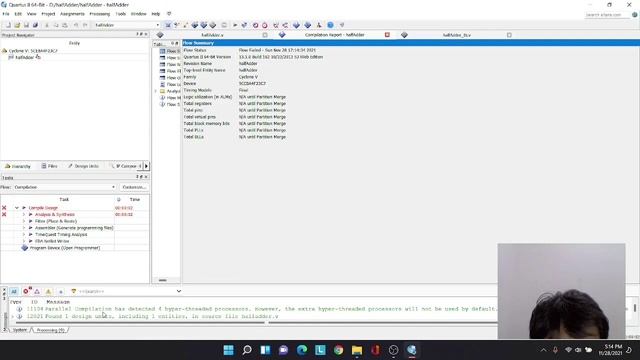Open the Edit menu
The image size is (640, 360).
(x=18, y=14)
